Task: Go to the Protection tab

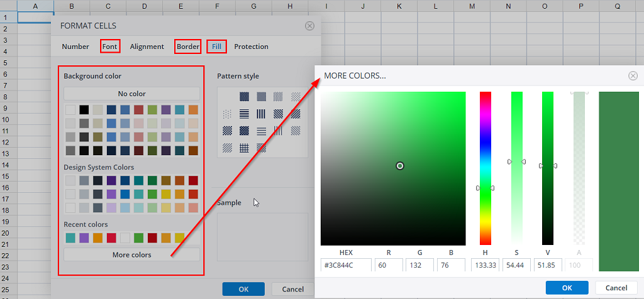Action: 251,46
